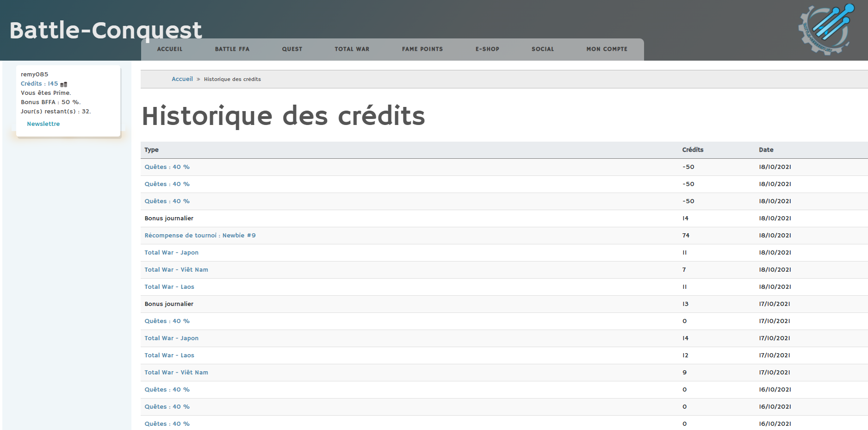Open the Total War menu
Viewport: 868px width, 430px height.
(352, 49)
